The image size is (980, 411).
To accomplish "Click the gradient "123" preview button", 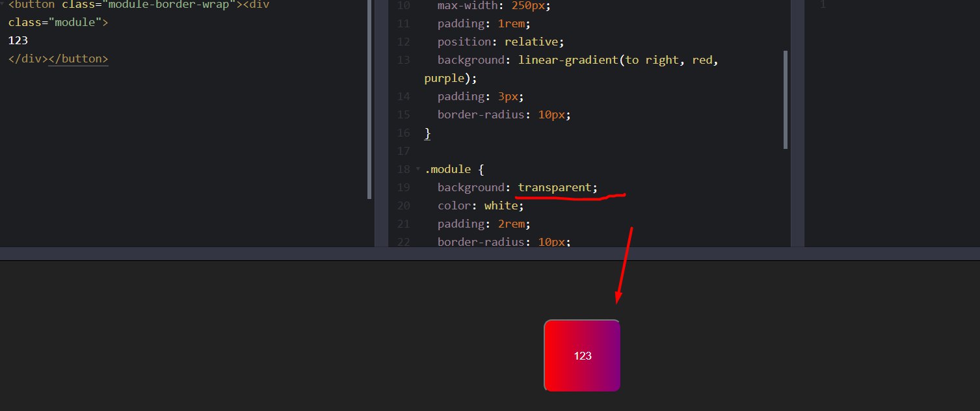I will pos(582,356).
